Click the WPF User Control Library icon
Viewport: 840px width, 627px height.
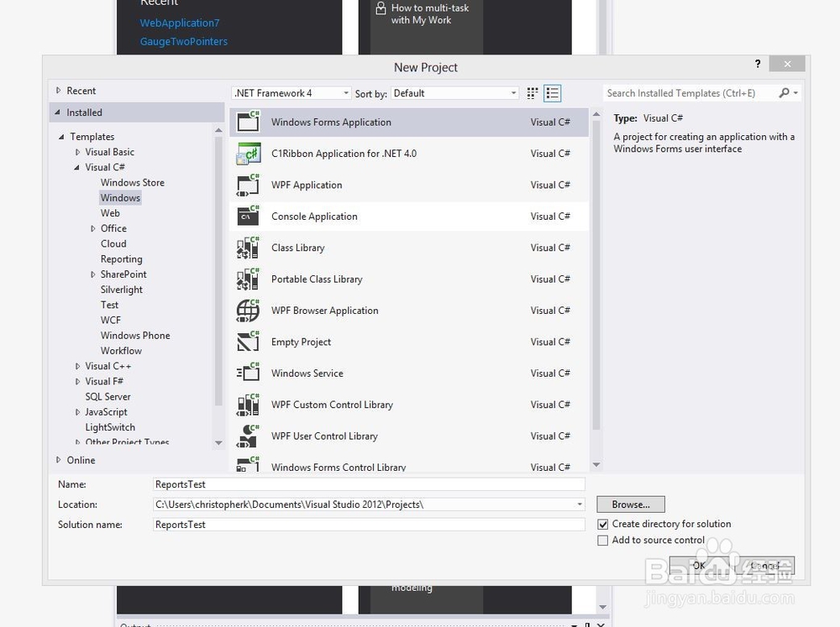click(248, 436)
